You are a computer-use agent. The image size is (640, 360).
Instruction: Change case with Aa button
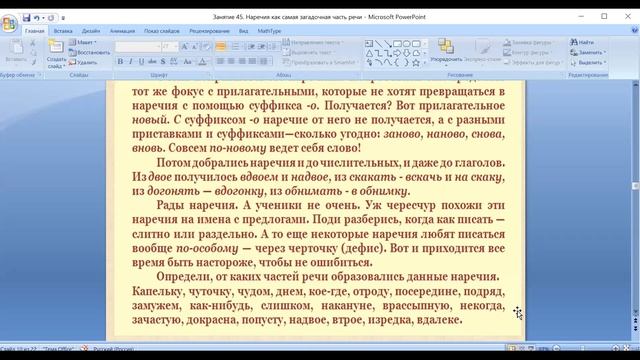[x=188, y=62]
